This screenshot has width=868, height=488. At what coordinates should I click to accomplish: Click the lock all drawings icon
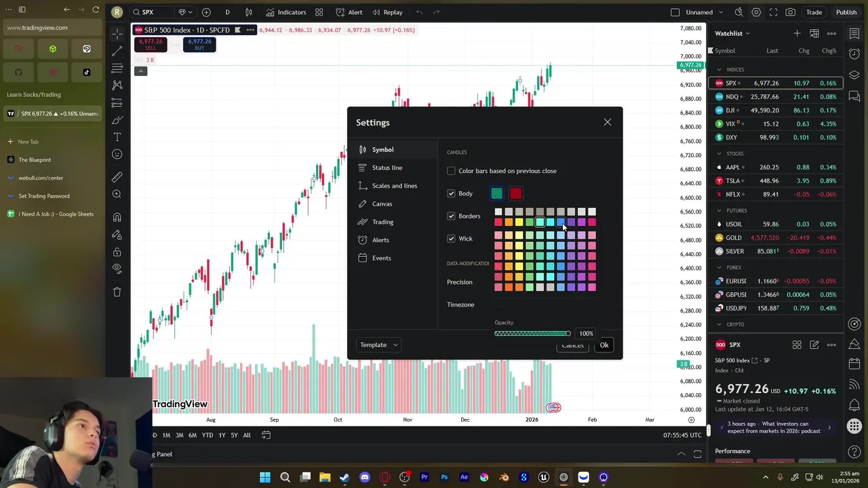(117, 252)
